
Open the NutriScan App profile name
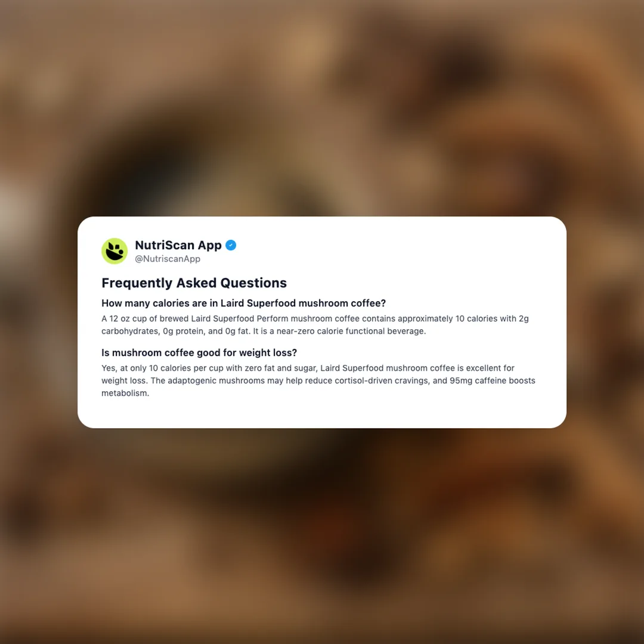click(x=178, y=245)
